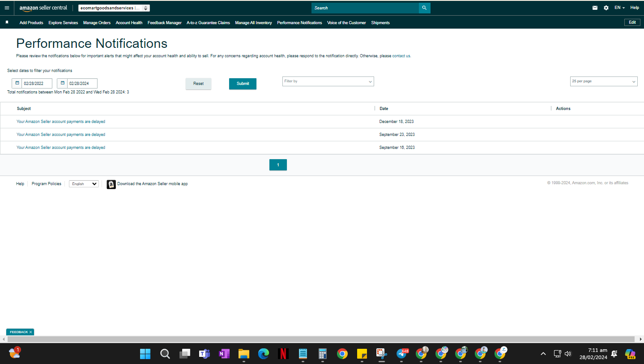Open Telegram from the taskbar
The height and width of the screenshot is (364, 644).
click(402, 354)
